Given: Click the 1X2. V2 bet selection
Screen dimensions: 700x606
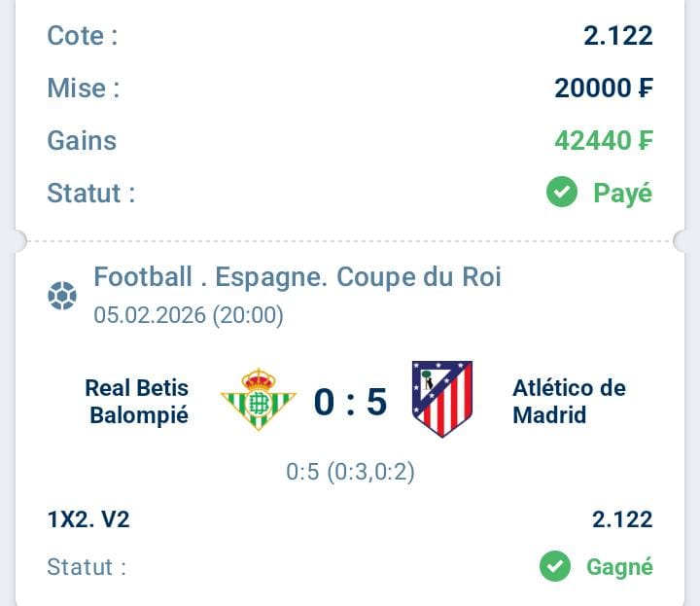Looking at the screenshot, I should 88,519.
